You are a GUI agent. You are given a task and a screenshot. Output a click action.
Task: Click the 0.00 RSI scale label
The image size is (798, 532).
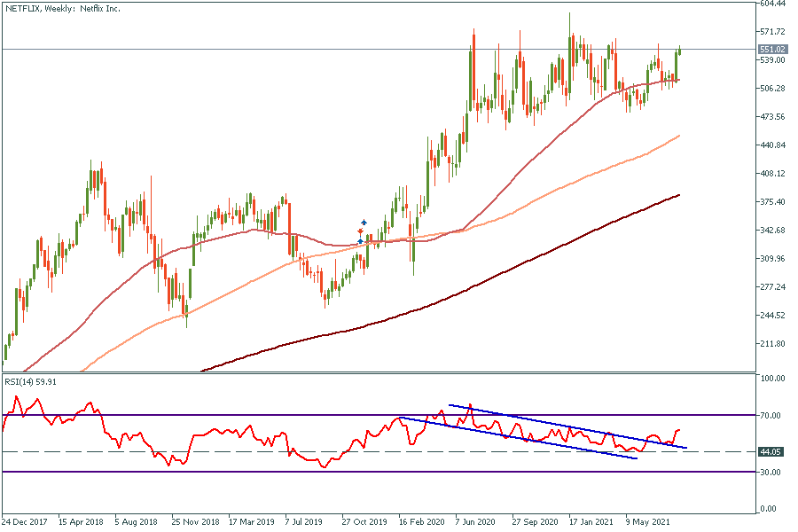point(769,509)
